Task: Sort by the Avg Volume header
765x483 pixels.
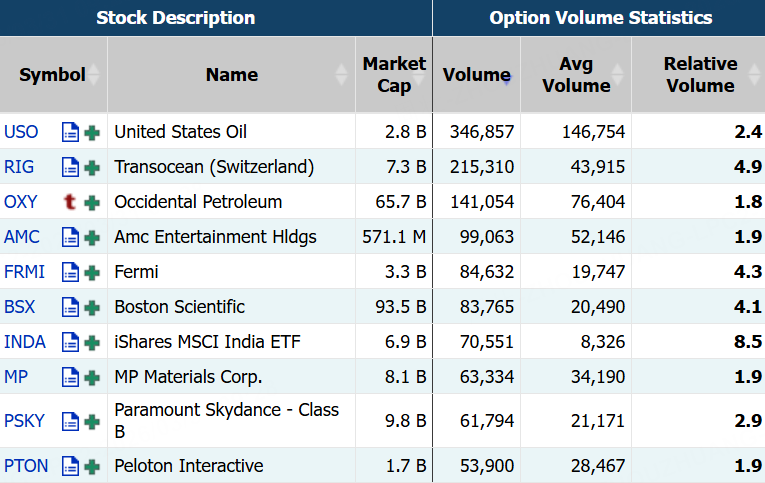Action: pos(575,75)
